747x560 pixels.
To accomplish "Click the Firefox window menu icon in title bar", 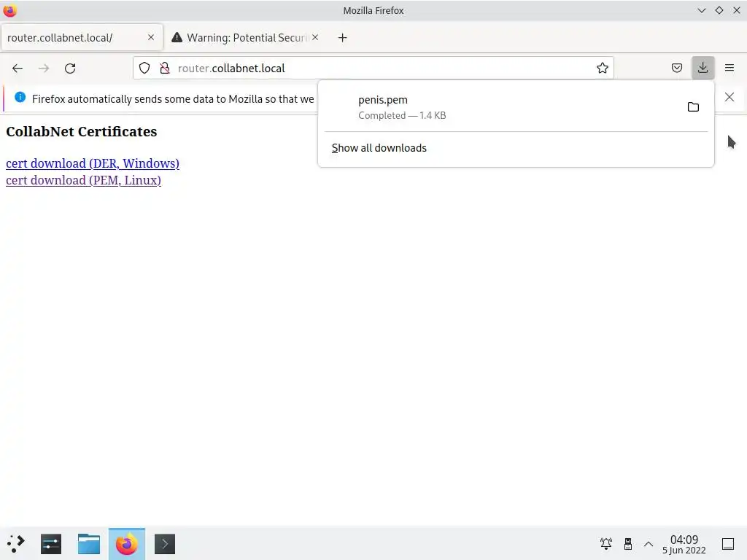I will pos(9,10).
